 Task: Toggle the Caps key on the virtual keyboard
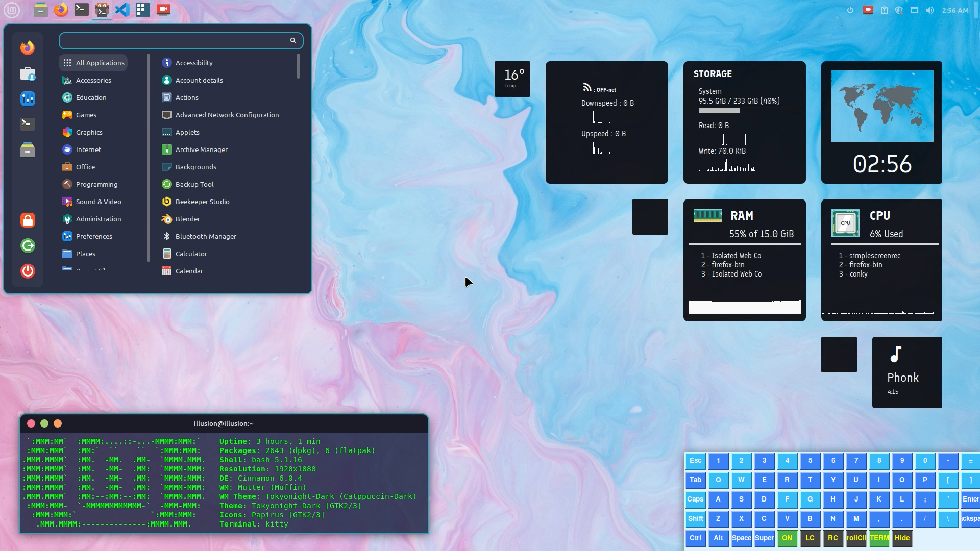695,499
